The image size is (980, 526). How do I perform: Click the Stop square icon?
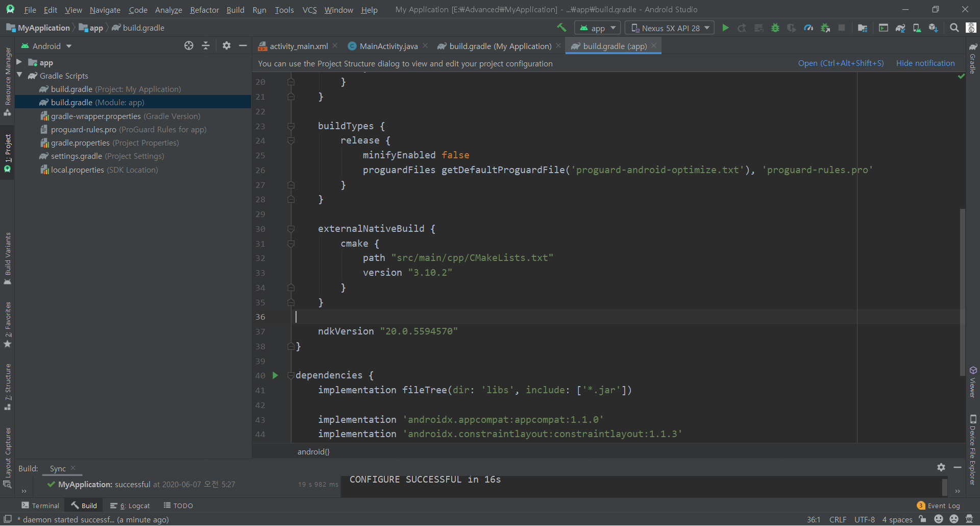click(x=842, y=28)
